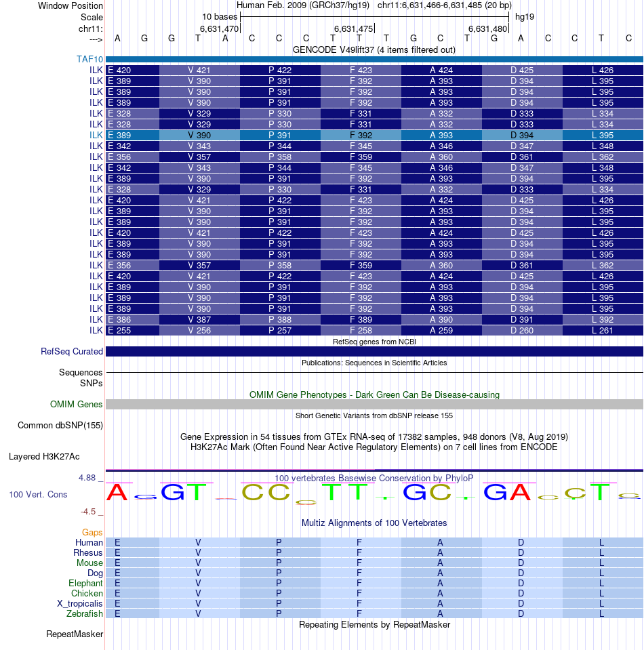This screenshot has height=650, width=644.
Task: Click '100 vertebrates Basewise Conservation by PhyloP' title
Action: tap(374, 478)
